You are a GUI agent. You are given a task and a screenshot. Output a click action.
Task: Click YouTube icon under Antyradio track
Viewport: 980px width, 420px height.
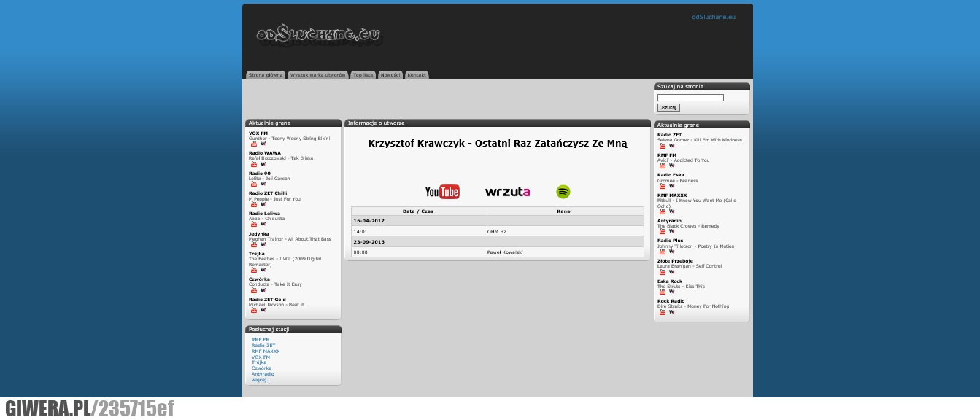pyautogui.click(x=663, y=231)
